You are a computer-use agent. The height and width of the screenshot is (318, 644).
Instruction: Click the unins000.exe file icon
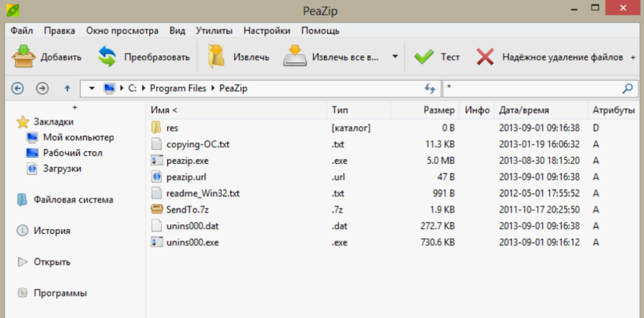click(157, 242)
